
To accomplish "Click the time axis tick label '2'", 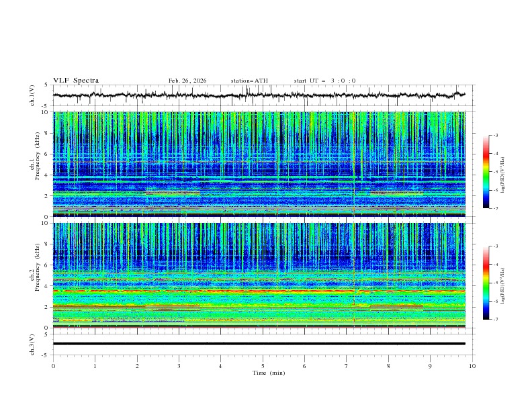I will point(137,366).
